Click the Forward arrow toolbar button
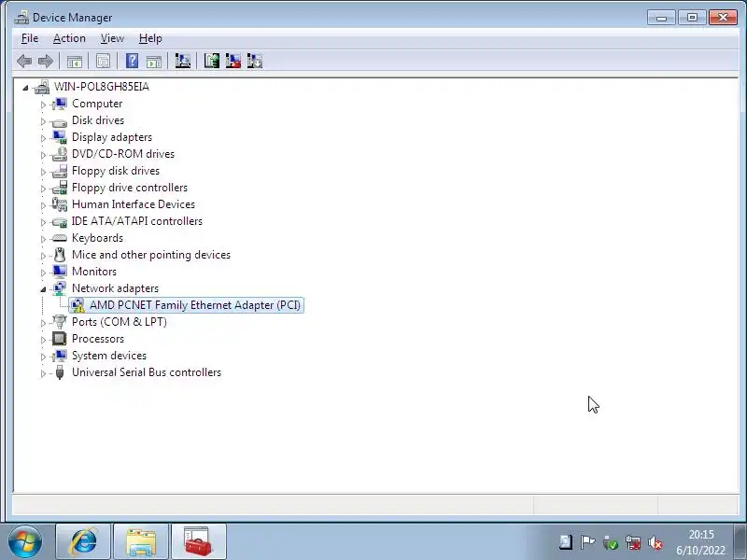Screen dimensions: 747x560 [x=45, y=61]
